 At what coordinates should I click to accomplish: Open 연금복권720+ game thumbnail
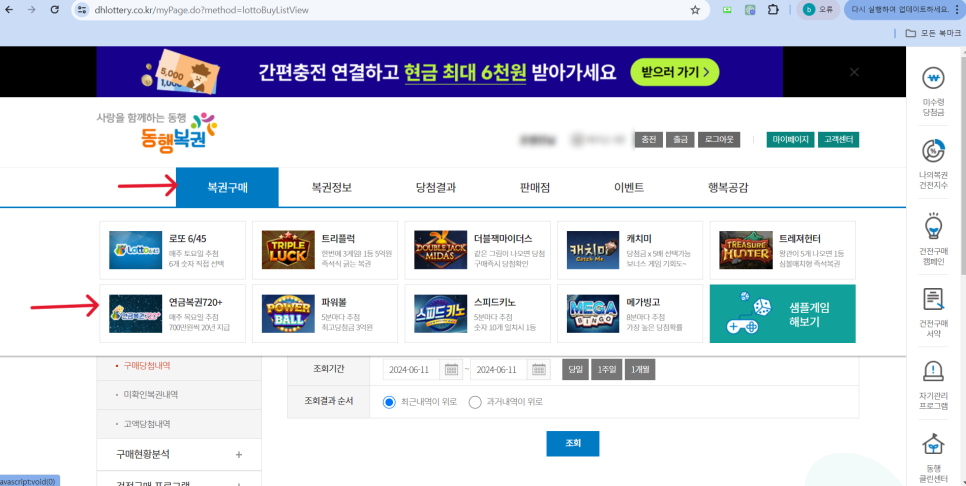[x=136, y=314]
